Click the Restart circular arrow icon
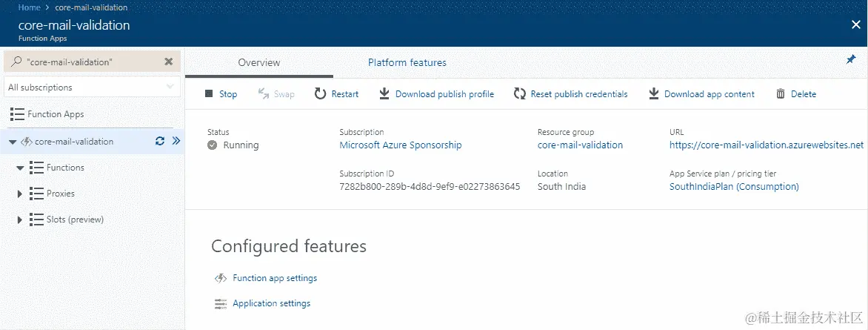Screen dimensions: 868x330 tap(320, 93)
